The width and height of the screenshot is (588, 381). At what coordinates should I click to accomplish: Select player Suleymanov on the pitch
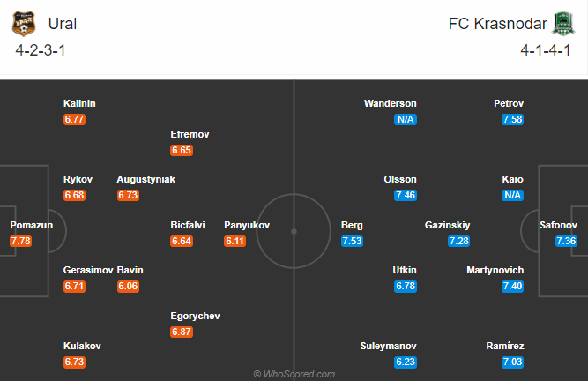(x=389, y=346)
